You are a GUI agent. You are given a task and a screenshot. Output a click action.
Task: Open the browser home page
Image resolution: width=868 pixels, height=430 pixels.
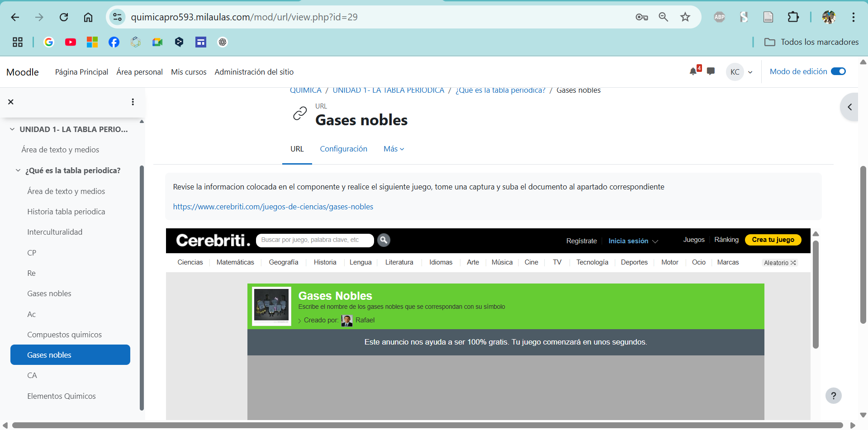point(88,17)
